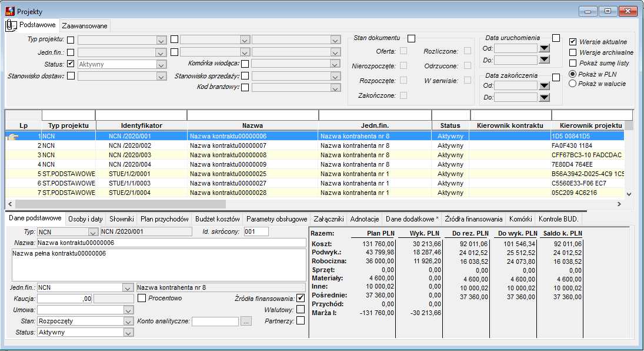
Task: Open Stanowisko sprzedaży dropdown
Action: pyautogui.click(x=335, y=77)
